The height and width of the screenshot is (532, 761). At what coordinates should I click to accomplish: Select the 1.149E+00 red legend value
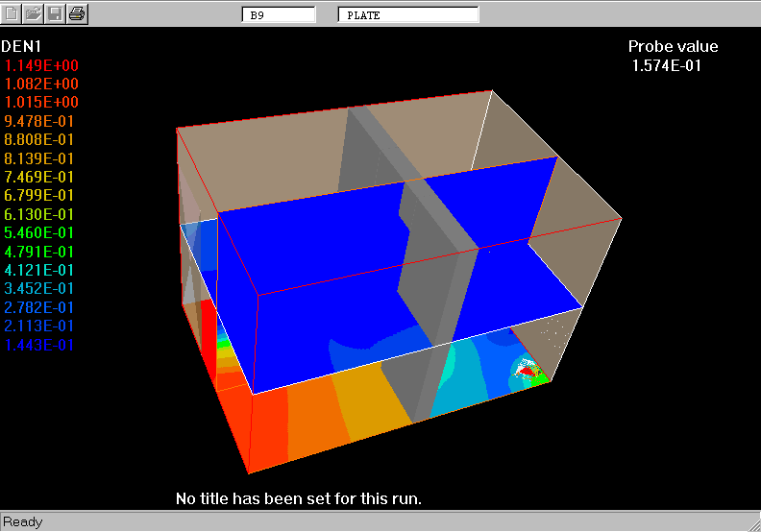pos(42,65)
